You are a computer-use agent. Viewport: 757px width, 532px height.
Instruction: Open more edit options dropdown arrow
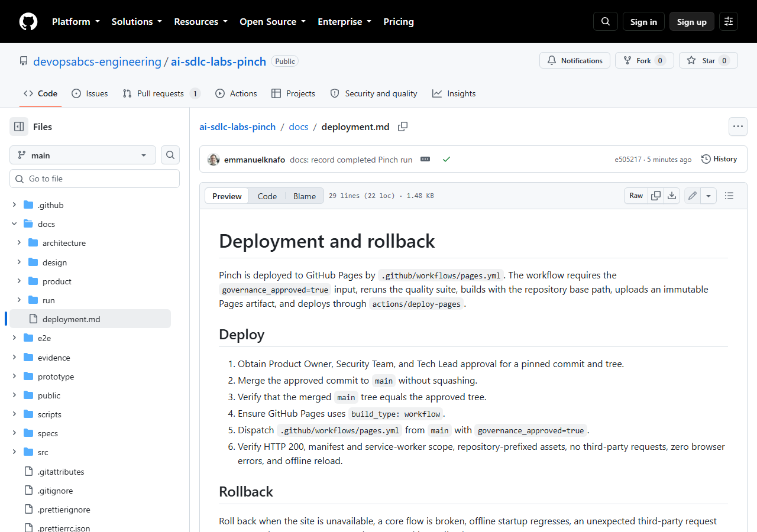(x=709, y=196)
